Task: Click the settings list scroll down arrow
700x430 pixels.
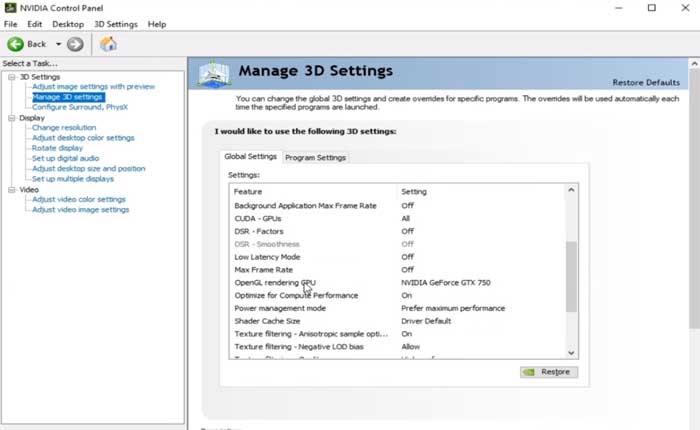Action: pos(571,352)
